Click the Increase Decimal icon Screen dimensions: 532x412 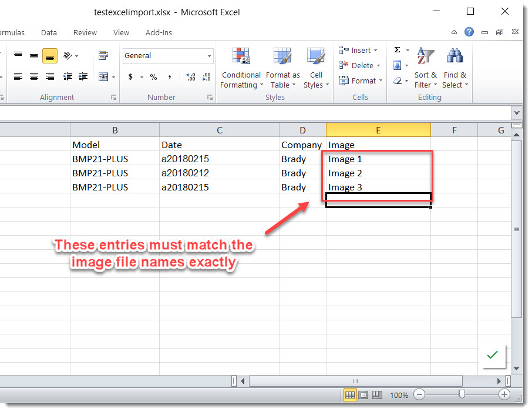click(190, 77)
